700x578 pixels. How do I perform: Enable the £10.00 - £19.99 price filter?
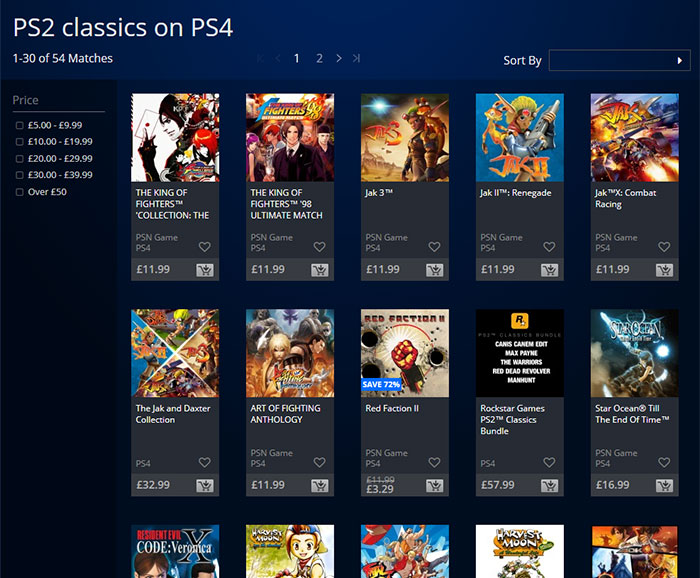click(19, 142)
